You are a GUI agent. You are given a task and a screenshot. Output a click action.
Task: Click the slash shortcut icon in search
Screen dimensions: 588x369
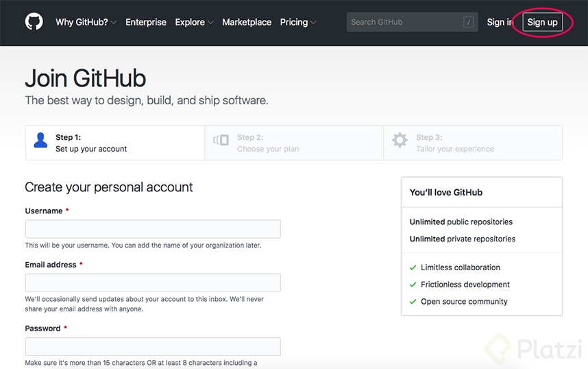pyautogui.click(x=468, y=22)
